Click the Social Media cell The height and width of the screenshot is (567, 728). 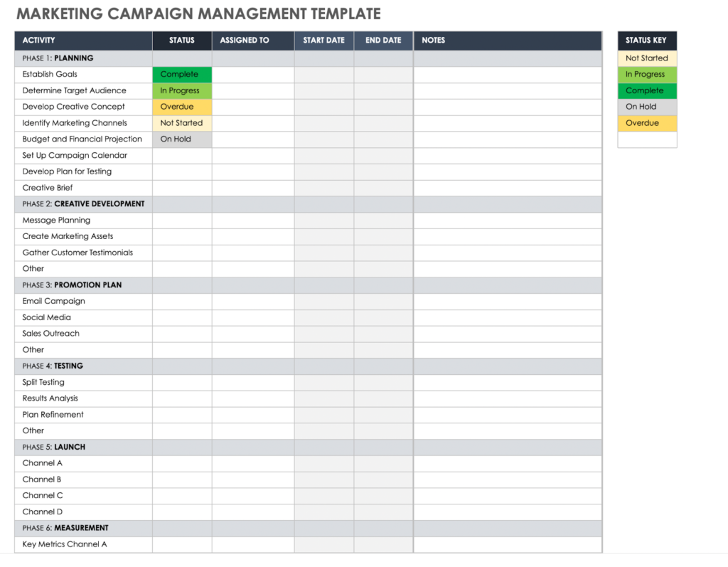click(84, 317)
